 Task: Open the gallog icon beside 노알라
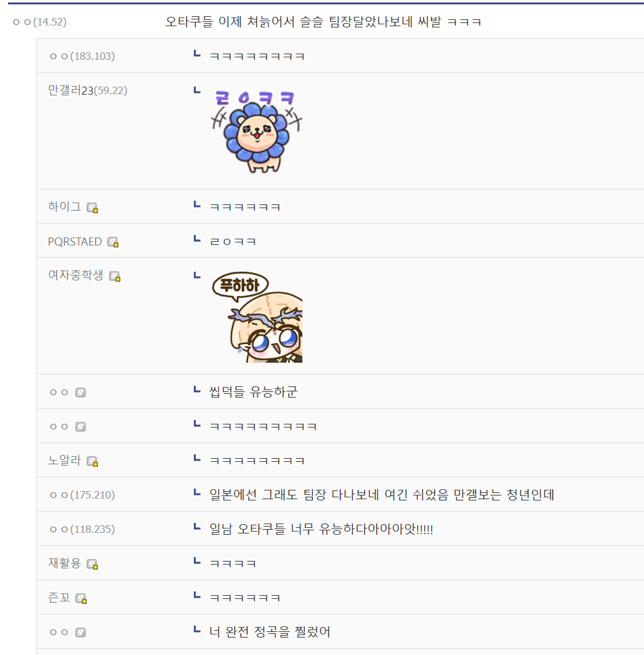[x=92, y=461]
